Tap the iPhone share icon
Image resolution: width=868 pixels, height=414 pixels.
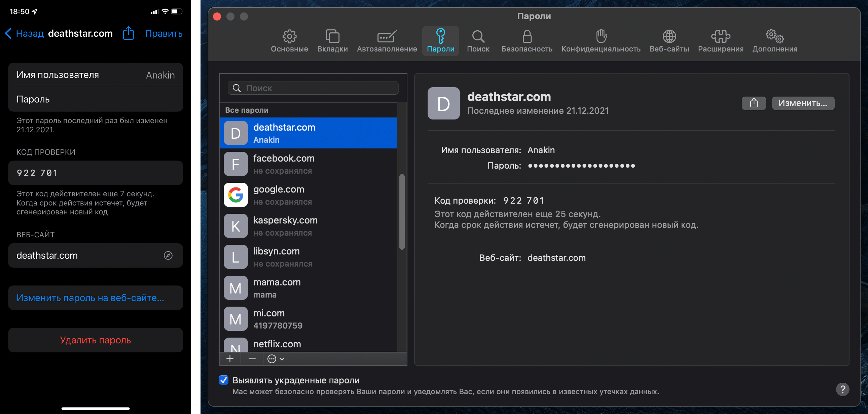[x=129, y=33]
